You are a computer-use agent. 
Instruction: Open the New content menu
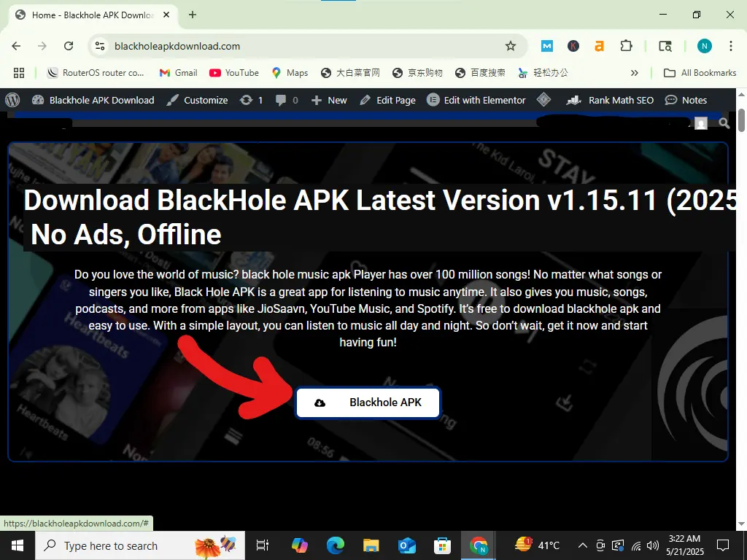point(329,100)
